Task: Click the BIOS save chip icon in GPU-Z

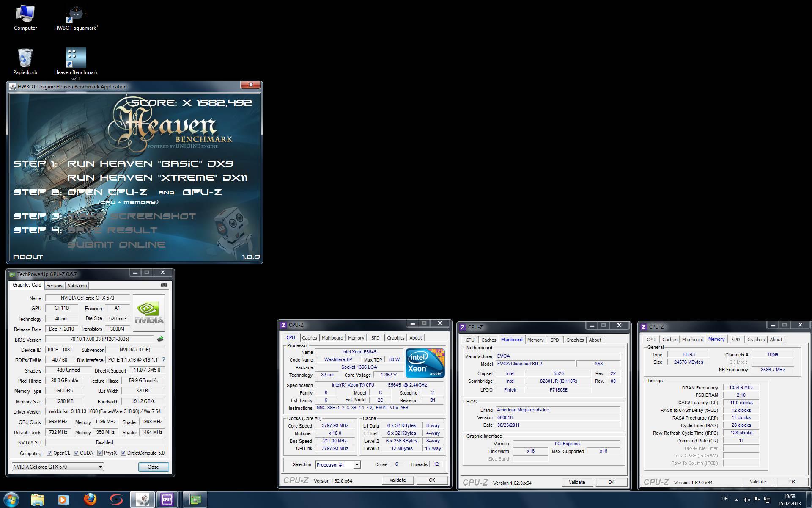Action: (160, 339)
